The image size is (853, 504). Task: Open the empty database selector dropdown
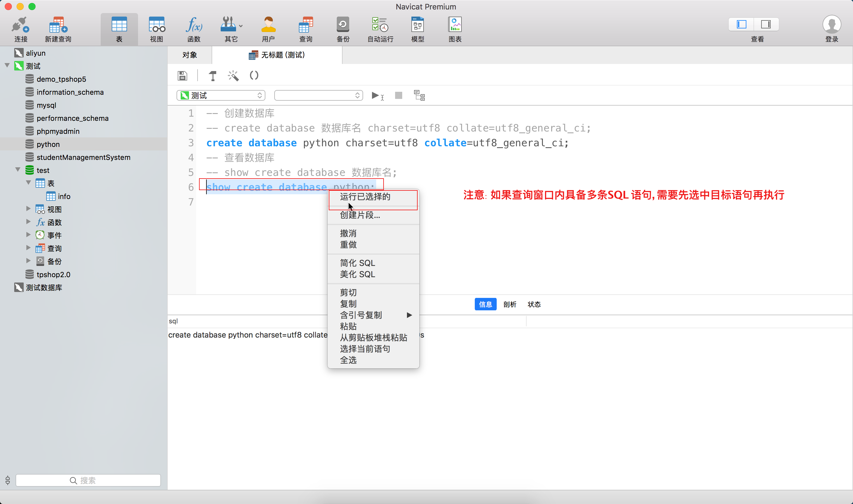point(318,95)
